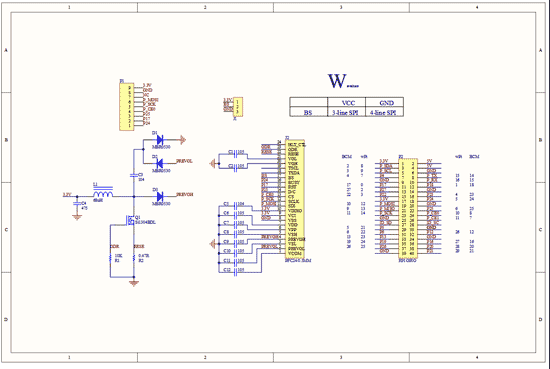Click row marker C on the right border
The height and width of the screenshot is (369, 550).
[541, 230]
